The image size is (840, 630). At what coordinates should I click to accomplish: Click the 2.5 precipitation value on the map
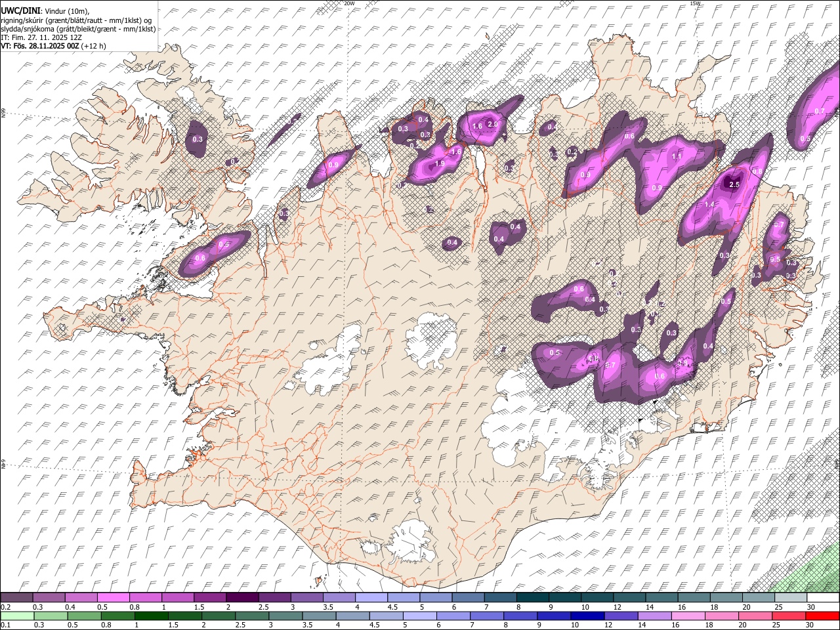click(x=734, y=185)
